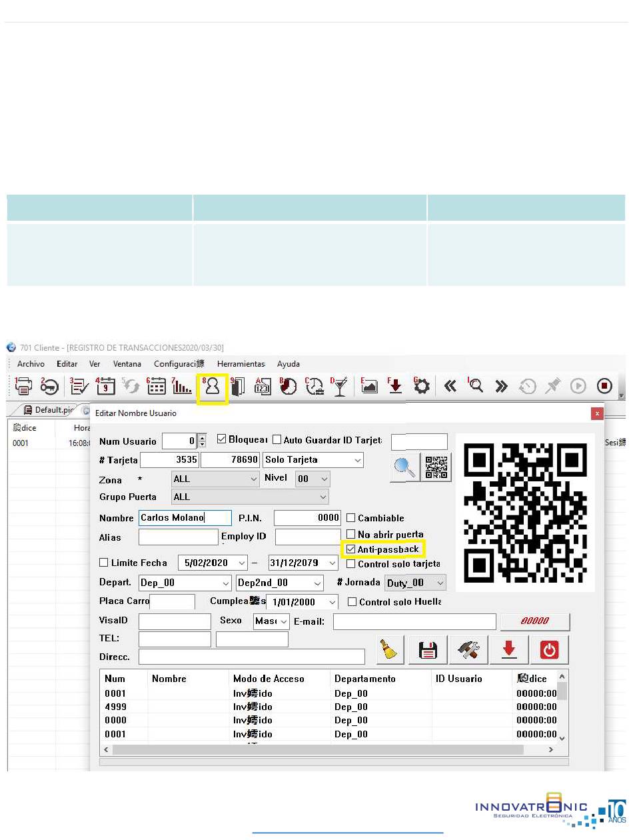Viewport: 633px width, 840px height.
Task: Open the Zona ALL dropdown
Action: click(215, 479)
